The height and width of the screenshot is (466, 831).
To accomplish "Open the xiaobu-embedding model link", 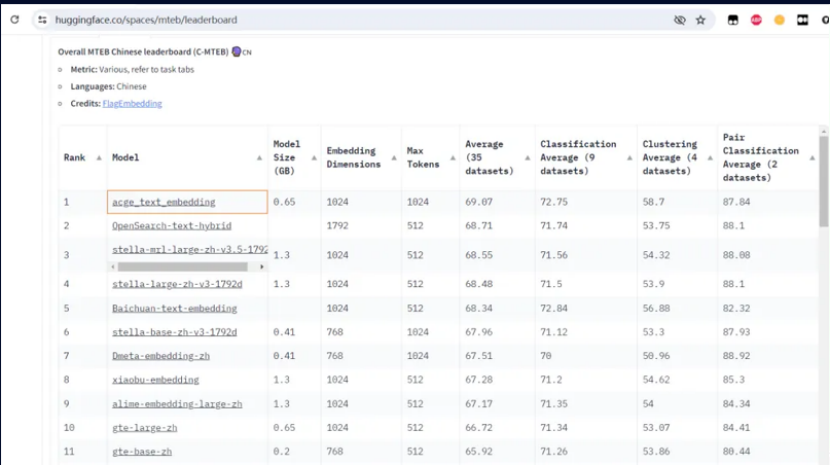I will (x=155, y=380).
